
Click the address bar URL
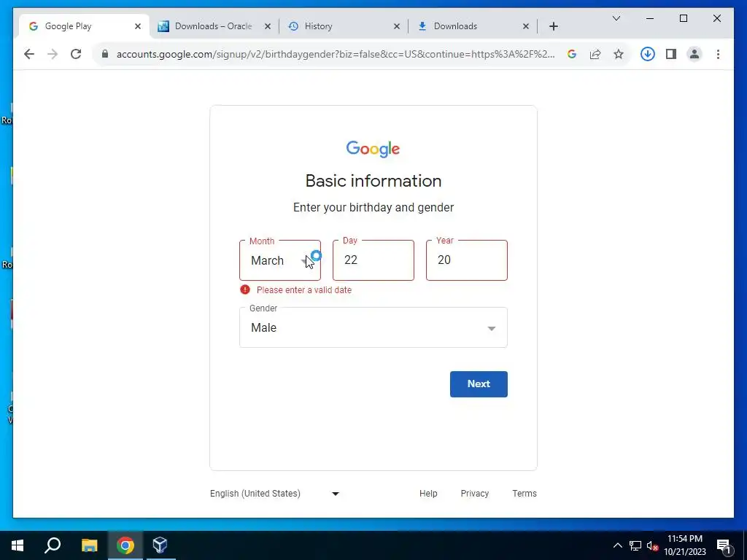pyautogui.click(x=336, y=54)
